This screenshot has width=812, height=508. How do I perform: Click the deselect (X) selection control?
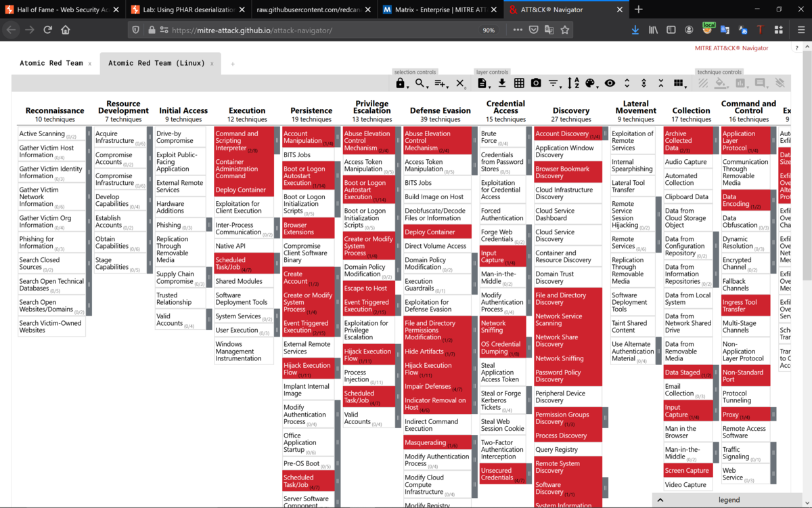pyautogui.click(x=461, y=83)
